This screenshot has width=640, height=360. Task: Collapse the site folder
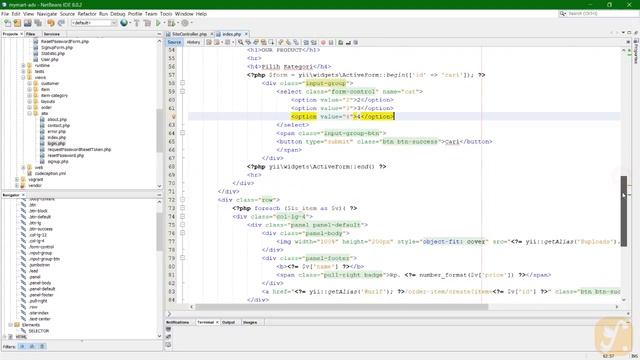[29, 113]
